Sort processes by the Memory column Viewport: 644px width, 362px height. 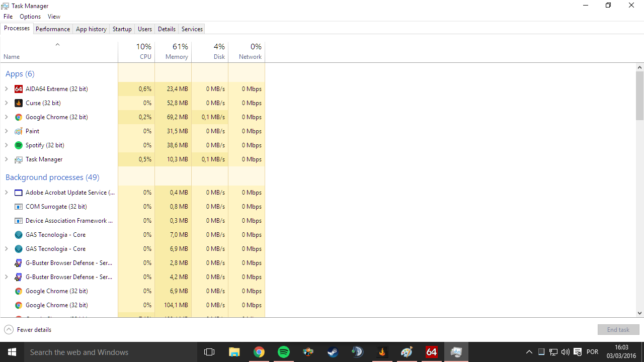[173, 51]
